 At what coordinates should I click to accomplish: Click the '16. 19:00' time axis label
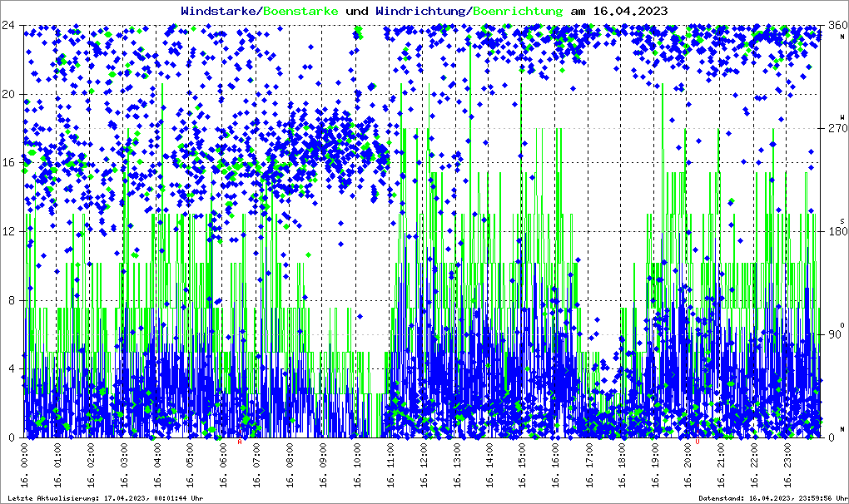point(654,465)
